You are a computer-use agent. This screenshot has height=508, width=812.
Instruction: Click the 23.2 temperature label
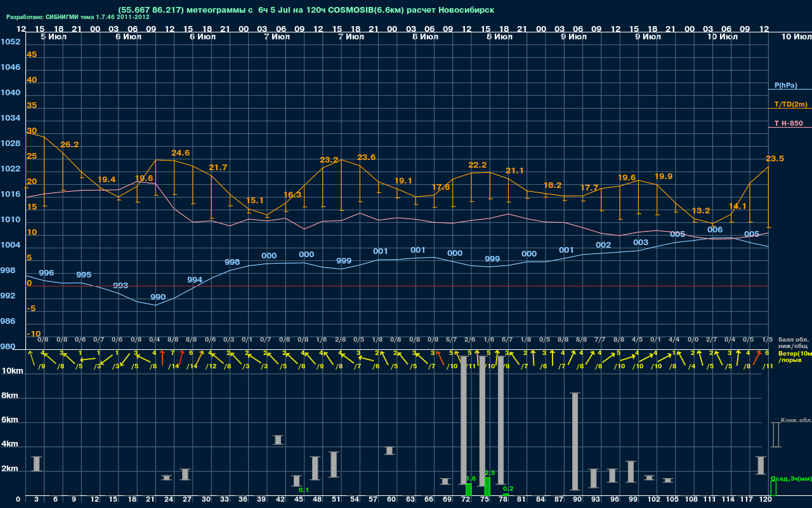click(x=329, y=160)
